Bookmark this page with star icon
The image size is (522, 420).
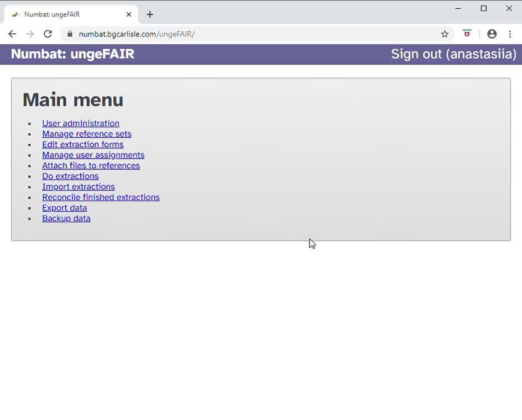pyautogui.click(x=445, y=34)
